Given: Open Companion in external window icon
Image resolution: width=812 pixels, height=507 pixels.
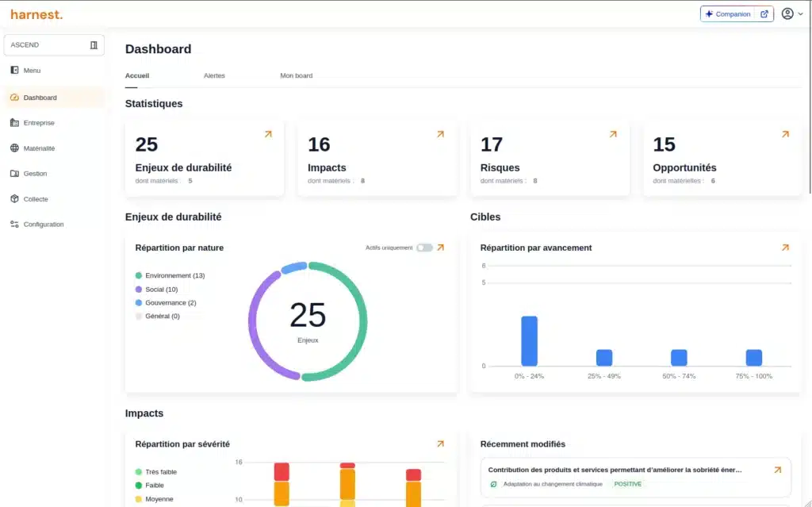Looking at the screenshot, I should pos(764,14).
